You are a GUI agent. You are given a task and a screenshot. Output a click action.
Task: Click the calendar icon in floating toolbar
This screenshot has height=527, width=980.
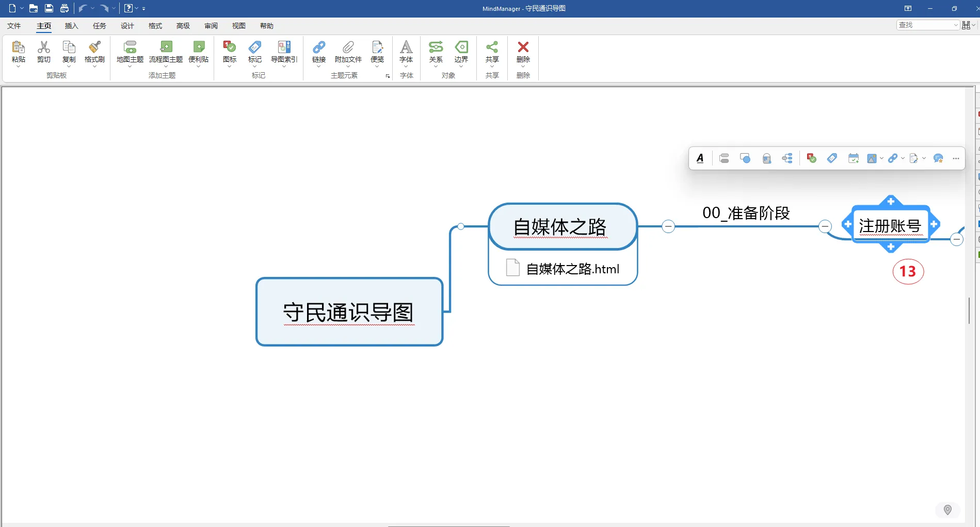tap(854, 158)
